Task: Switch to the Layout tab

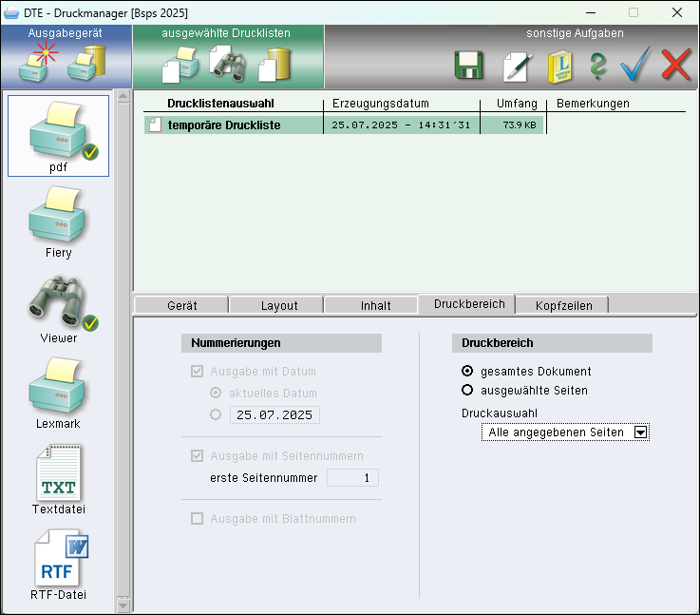Action: click(x=279, y=305)
